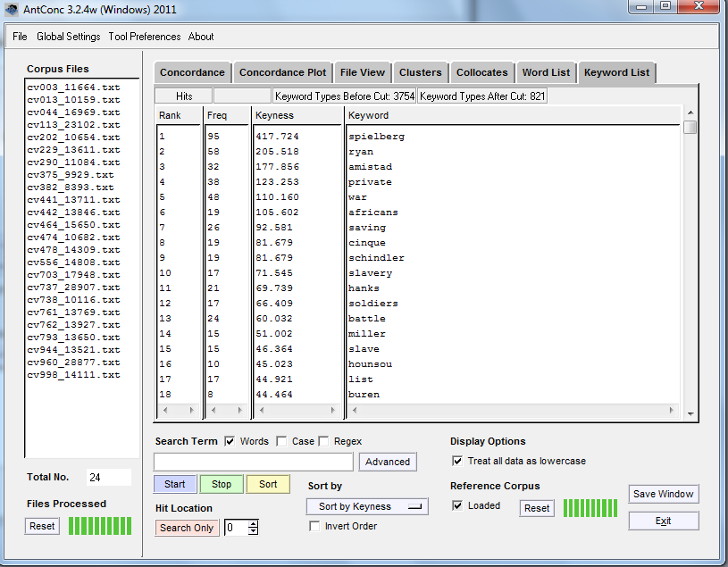Image resolution: width=728 pixels, height=567 pixels.
Task: Open the Word List tab
Action: pos(546,72)
